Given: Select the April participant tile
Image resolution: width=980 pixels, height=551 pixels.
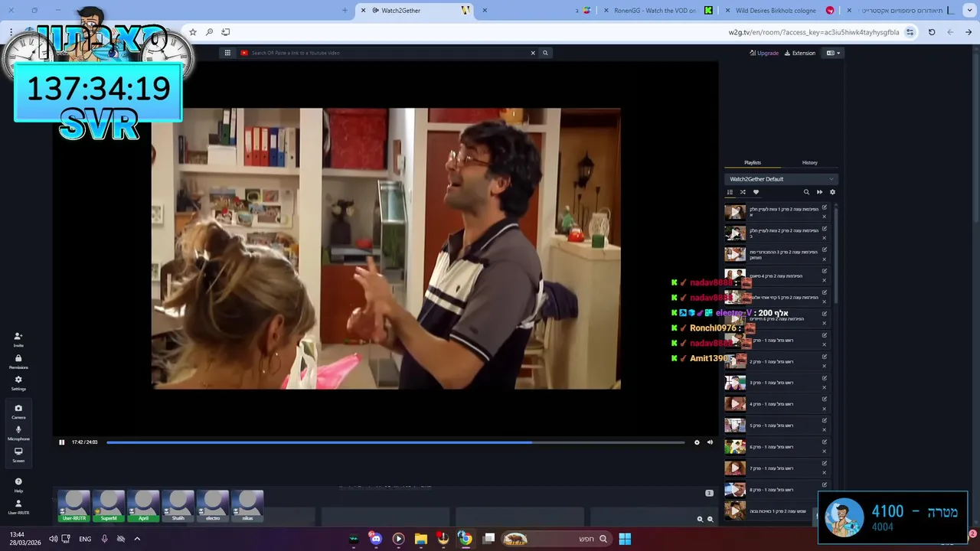Looking at the screenshot, I should pos(143,507).
